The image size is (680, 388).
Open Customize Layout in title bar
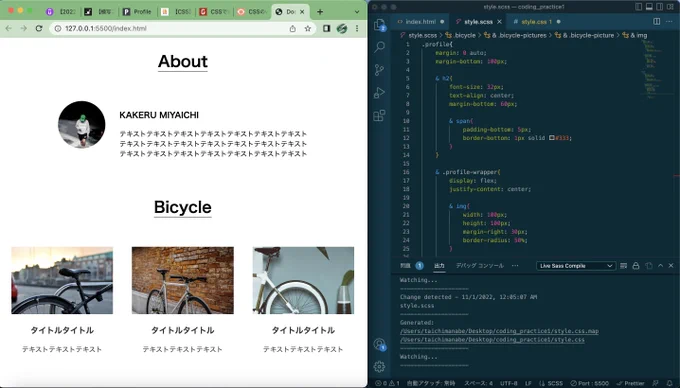click(670, 7)
